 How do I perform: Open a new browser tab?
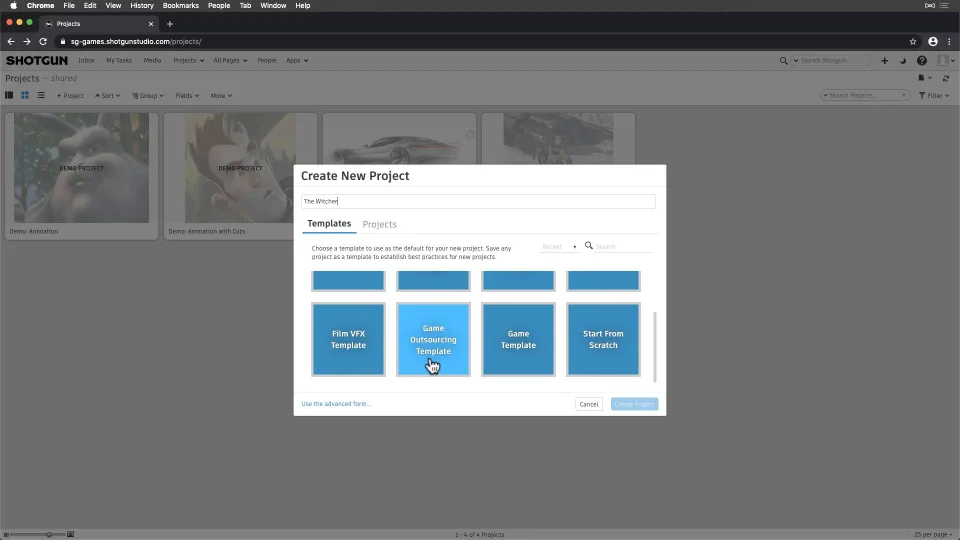click(170, 24)
